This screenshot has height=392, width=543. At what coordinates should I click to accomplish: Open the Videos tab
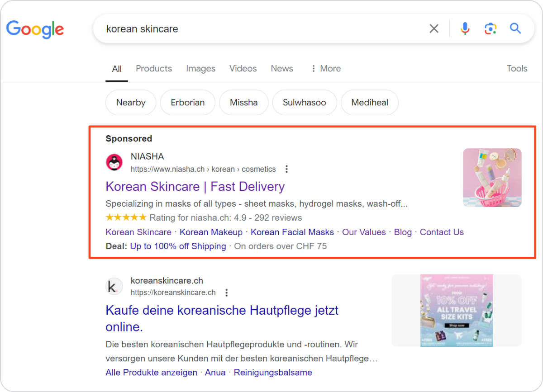click(x=243, y=69)
